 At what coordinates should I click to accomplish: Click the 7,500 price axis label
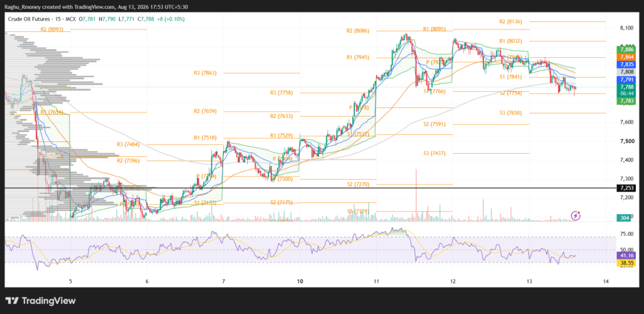point(627,141)
